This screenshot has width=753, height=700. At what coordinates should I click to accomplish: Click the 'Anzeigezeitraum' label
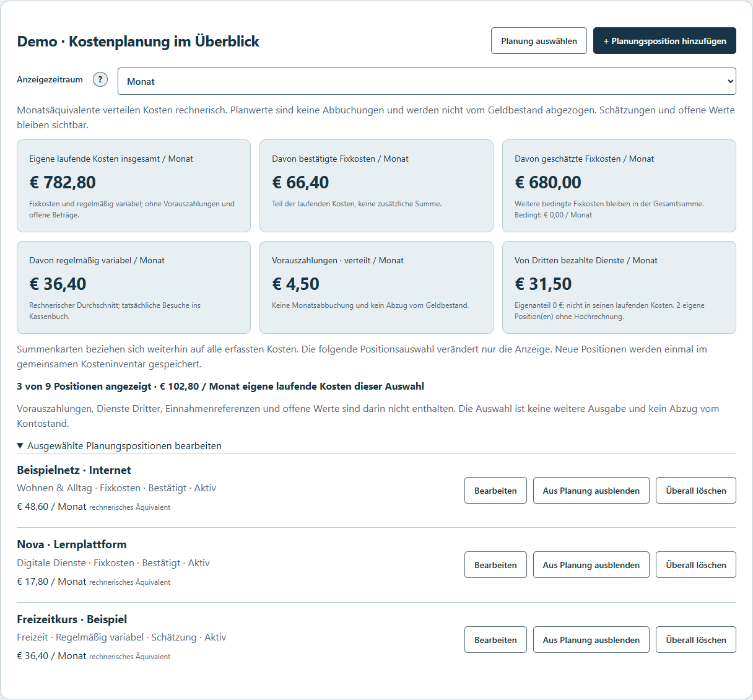click(x=50, y=79)
